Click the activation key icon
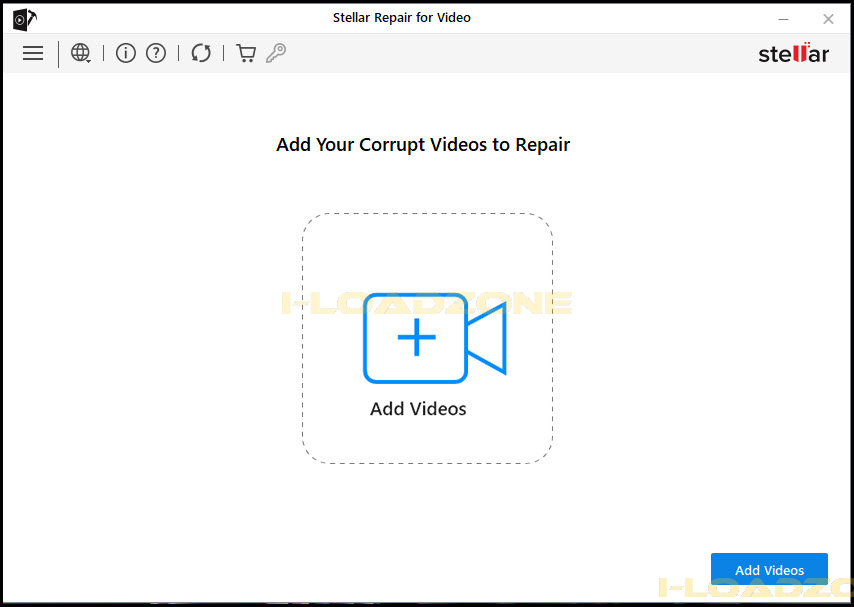 pos(276,53)
